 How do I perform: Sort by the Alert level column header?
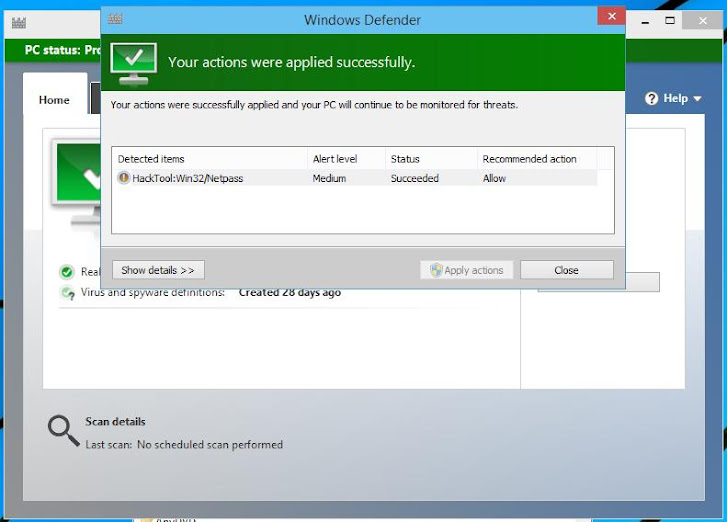point(346,159)
